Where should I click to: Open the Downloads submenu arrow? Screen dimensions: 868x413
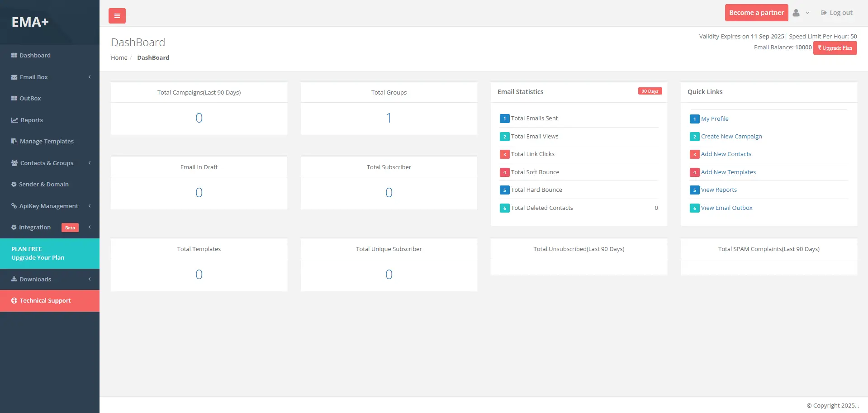tap(90, 279)
